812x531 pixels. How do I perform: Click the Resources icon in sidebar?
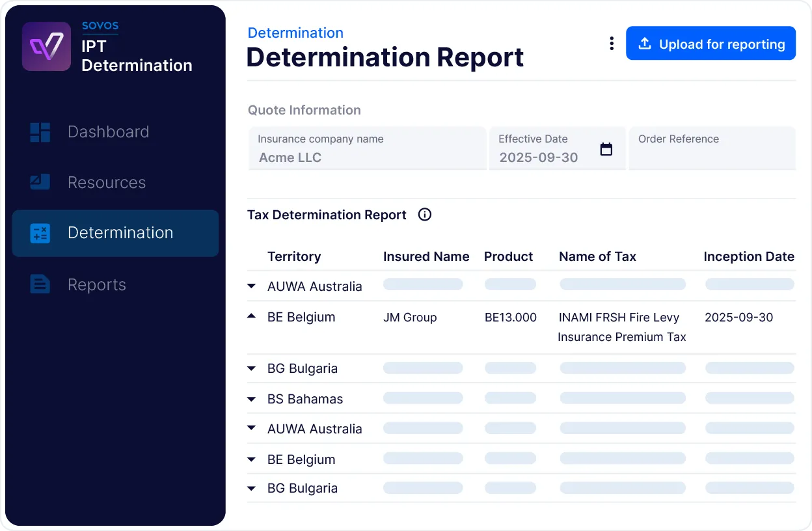tap(40, 182)
